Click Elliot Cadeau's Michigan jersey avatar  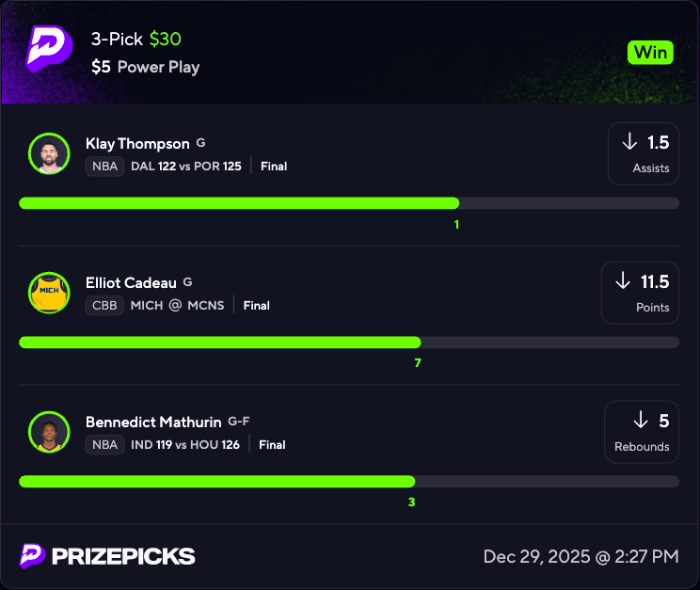coord(49,293)
